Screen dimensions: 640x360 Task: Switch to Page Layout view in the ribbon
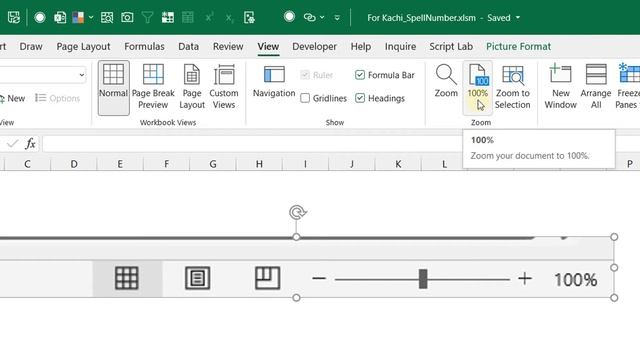click(192, 87)
